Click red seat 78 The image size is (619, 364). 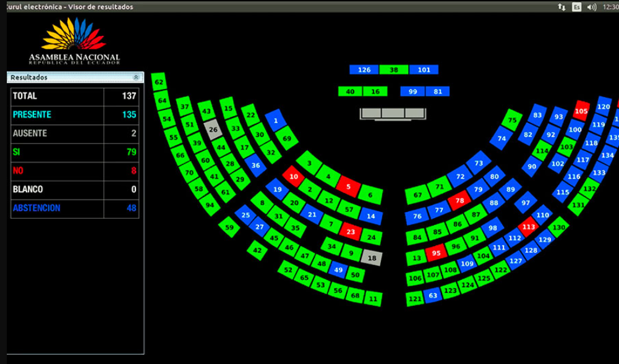point(459,201)
